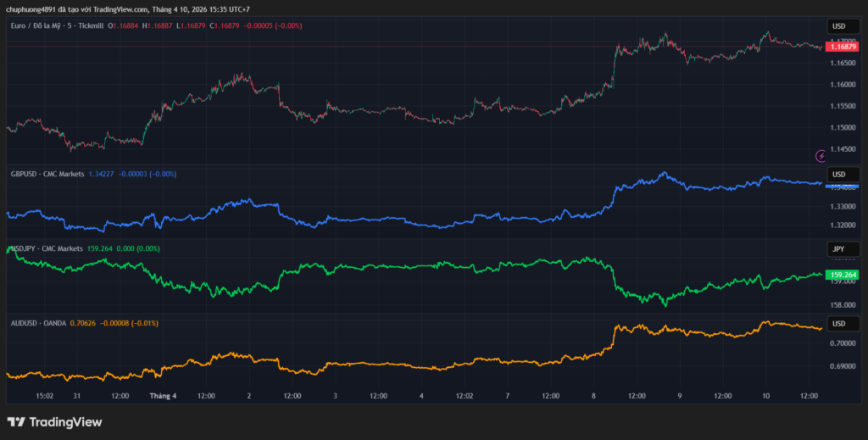Open the JPY currency selector on USDJPY pane

(x=839, y=249)
